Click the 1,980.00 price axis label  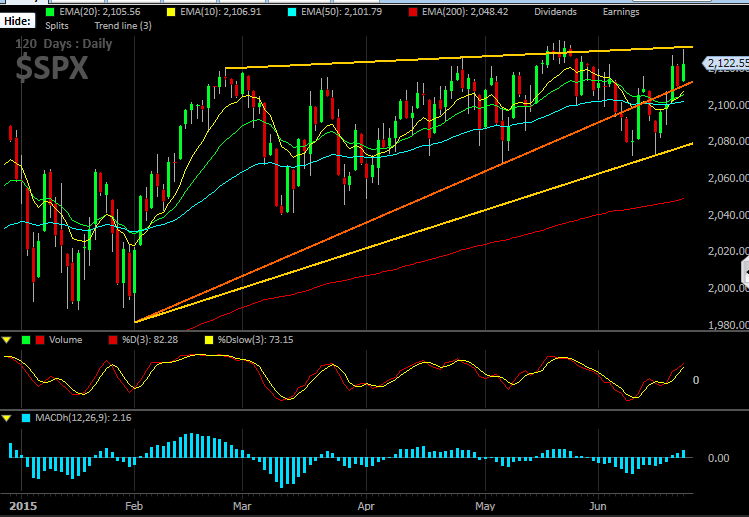point(728,325)
